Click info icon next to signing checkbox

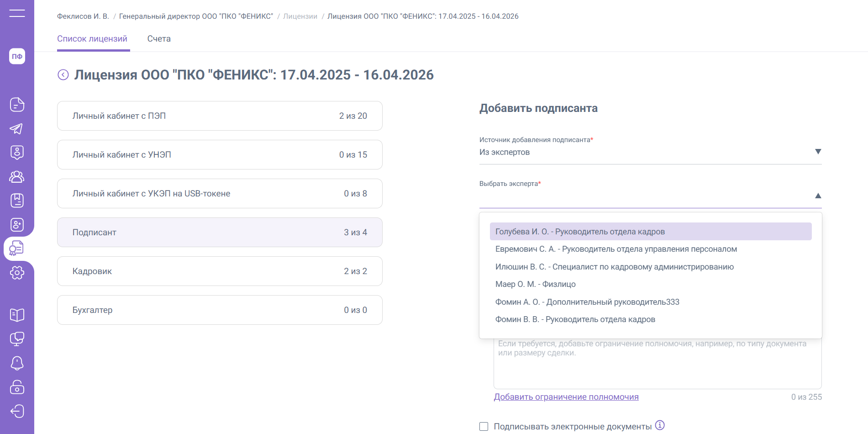coord(660,425)
